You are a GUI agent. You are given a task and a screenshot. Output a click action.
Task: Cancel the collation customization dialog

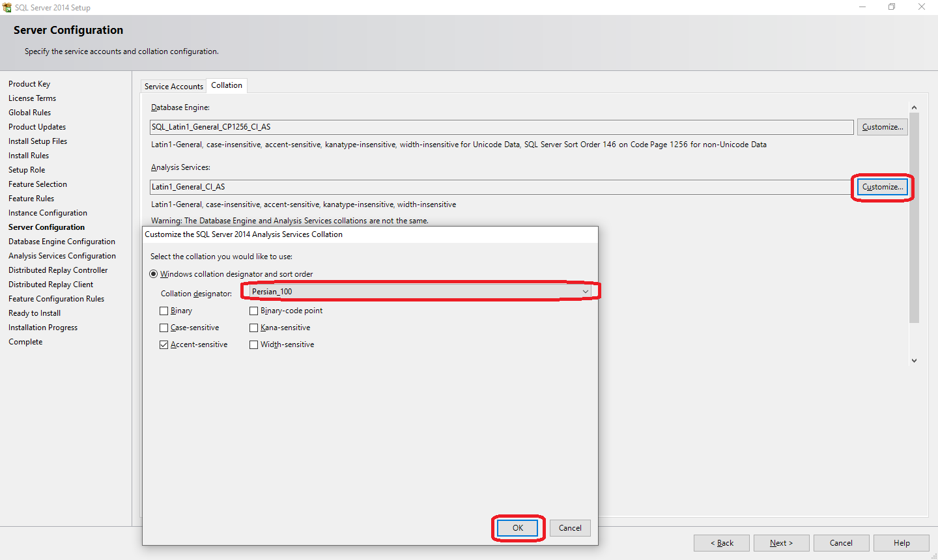570,528
